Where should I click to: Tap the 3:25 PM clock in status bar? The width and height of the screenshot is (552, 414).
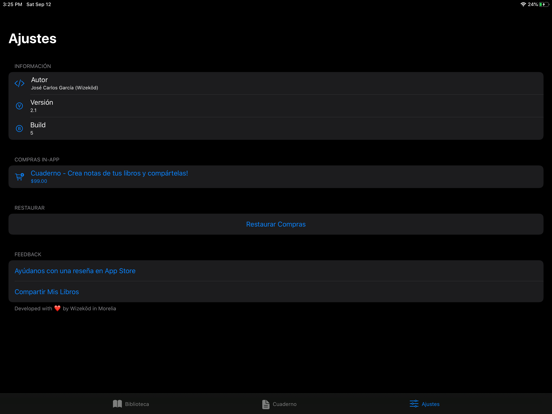tap(13, 4)
